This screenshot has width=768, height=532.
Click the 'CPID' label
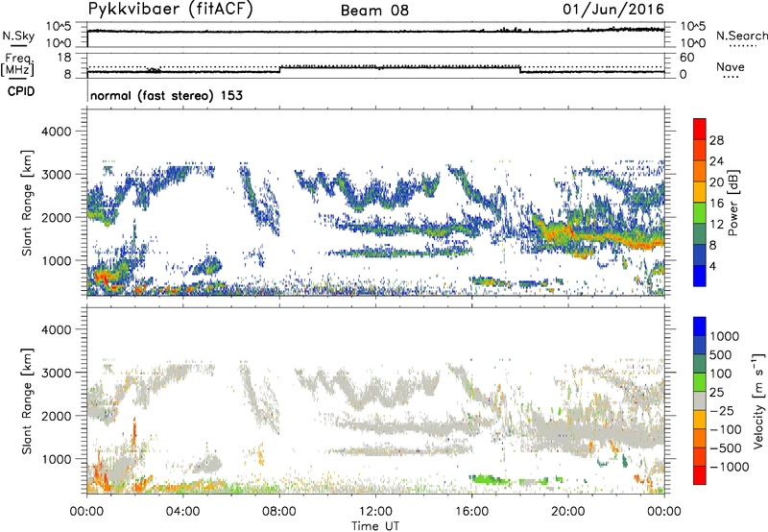click(21, 91)
